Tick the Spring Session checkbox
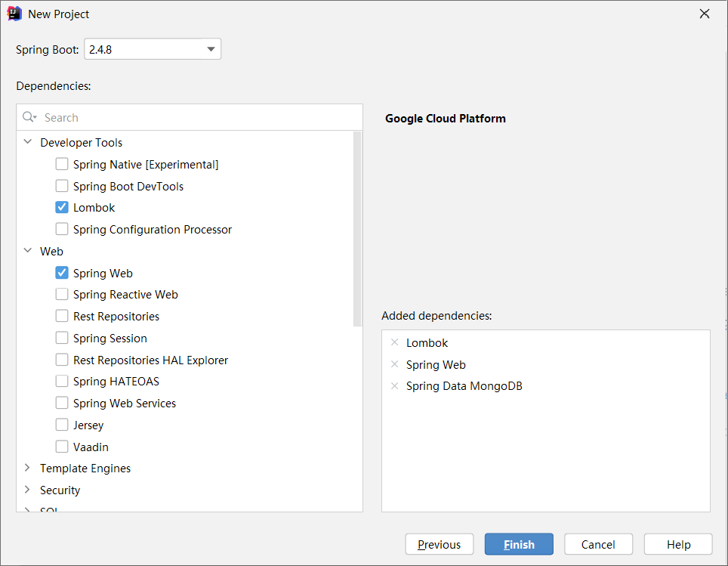This screenshot has height=566, width=728. pos(62,338)
